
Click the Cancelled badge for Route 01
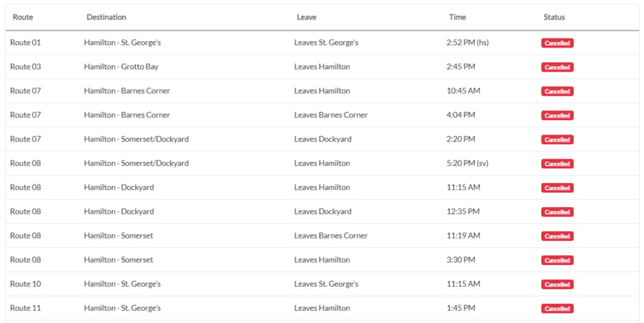[x=557, y=43]
